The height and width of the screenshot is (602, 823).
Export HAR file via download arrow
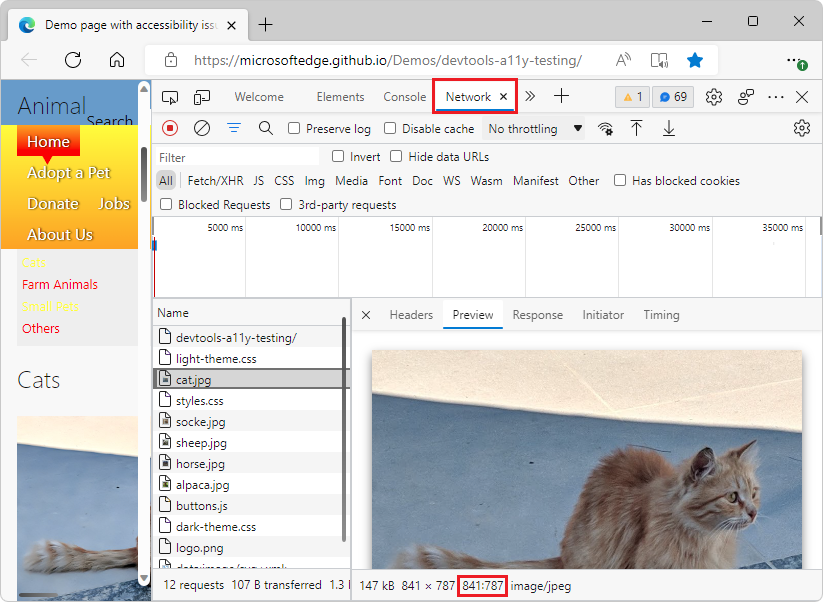[x=668, y=128]
